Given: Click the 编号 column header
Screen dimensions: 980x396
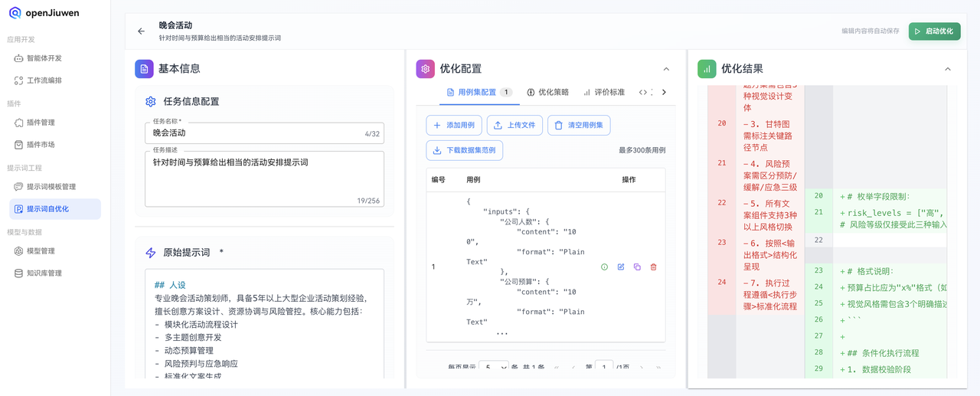Looking at the screenshot, I should tap(438, 179).
